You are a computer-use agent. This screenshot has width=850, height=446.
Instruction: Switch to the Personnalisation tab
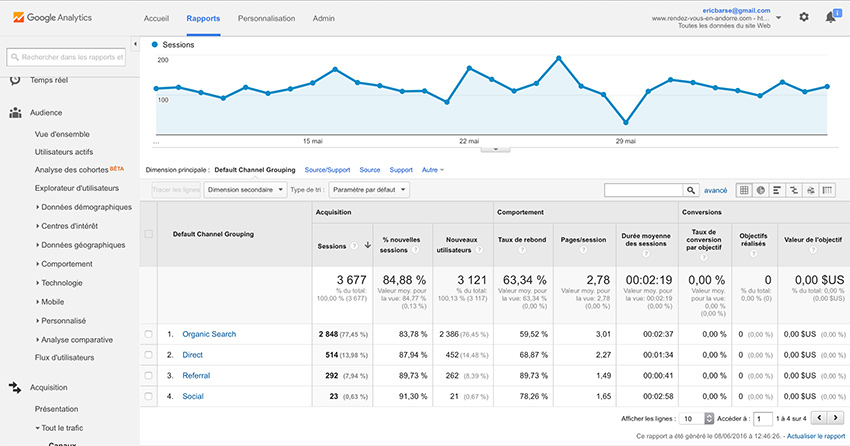click(x=266, y=19)
